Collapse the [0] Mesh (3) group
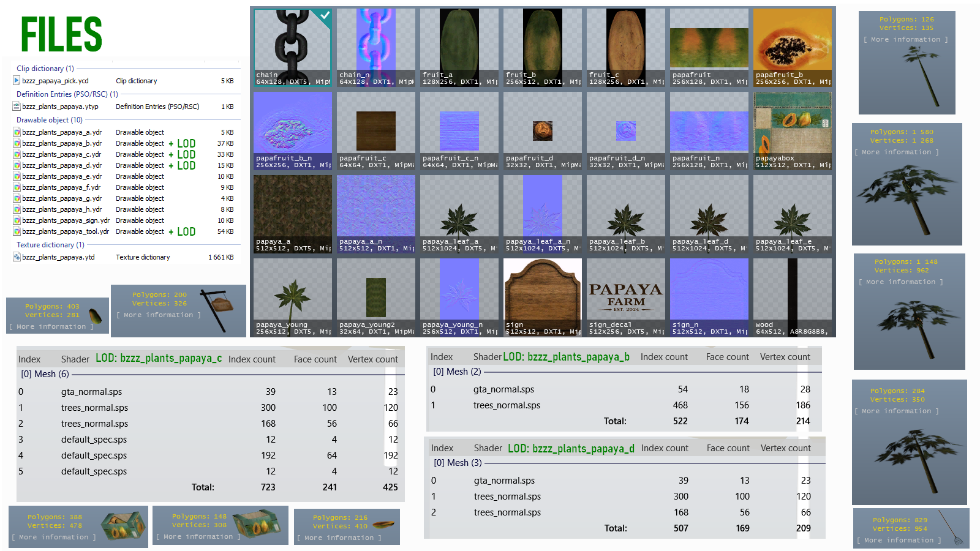 point(458,462)
